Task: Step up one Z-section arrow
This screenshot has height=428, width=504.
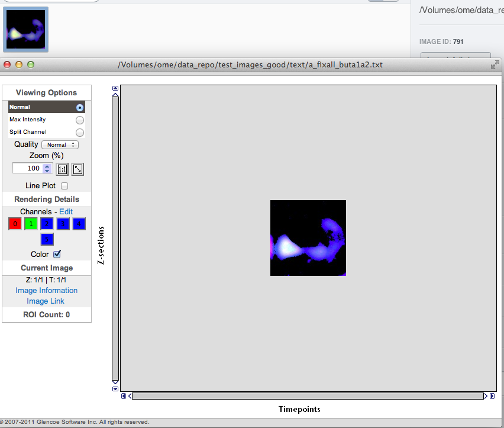Action: 115,94
